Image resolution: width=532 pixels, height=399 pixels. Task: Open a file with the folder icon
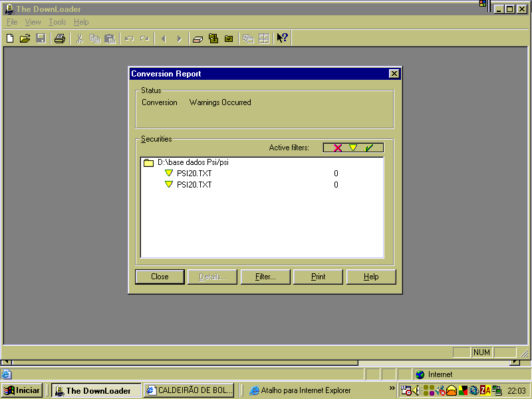[25, 39]
